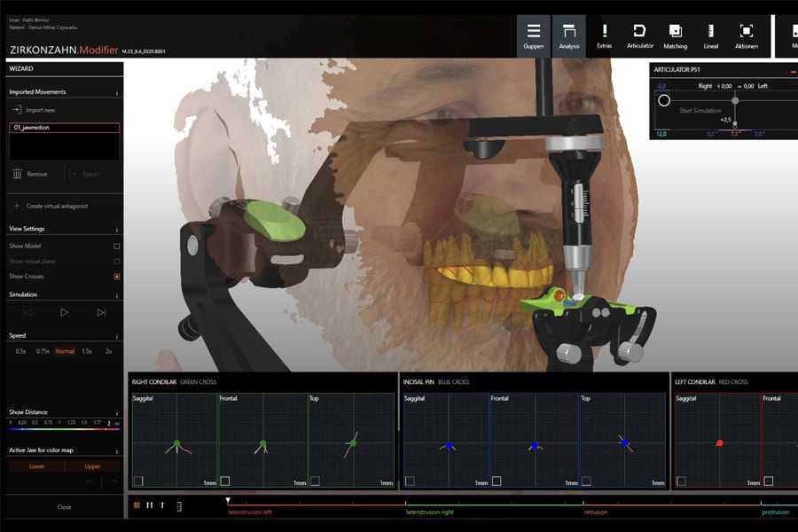
Task: Click the Active Jaw info icon
Action: [x=116, y=451]
